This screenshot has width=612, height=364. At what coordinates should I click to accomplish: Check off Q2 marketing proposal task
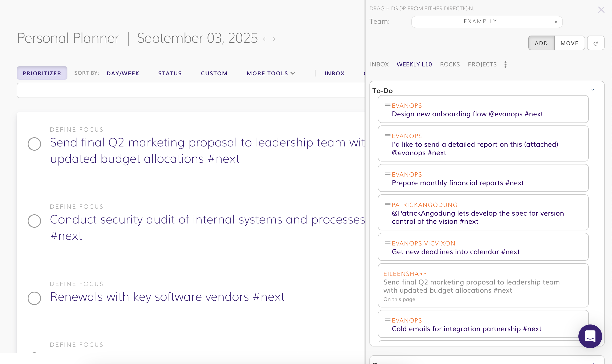(x=34, y=144)
